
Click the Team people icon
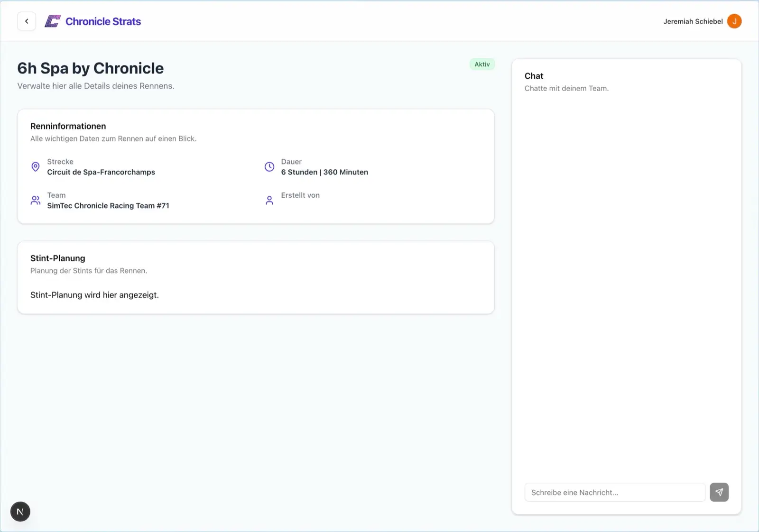tap(36, 200)
